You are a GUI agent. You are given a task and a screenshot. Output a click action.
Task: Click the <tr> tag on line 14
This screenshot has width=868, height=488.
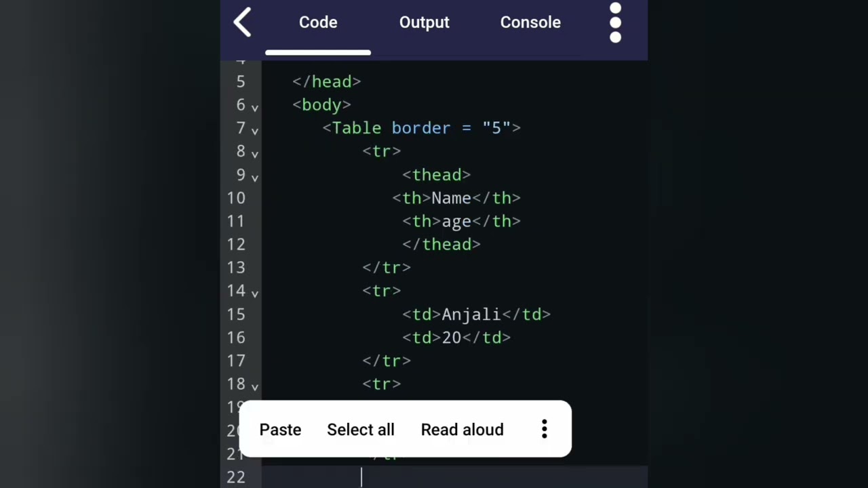pyautogui.click(x=382, y=291)
